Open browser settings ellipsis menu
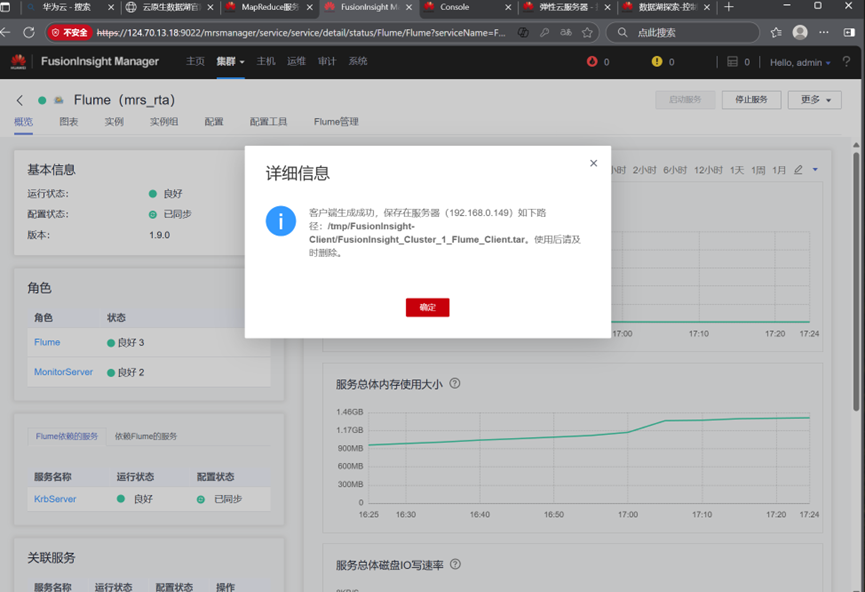The height and width of the screenshot is (592, 865). (x=824, y=33)
